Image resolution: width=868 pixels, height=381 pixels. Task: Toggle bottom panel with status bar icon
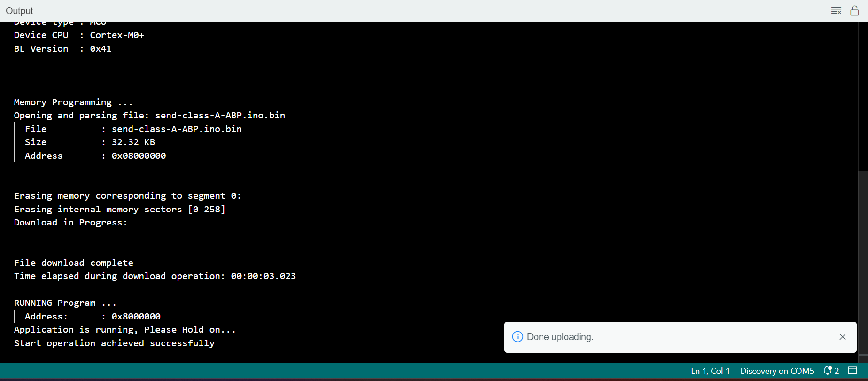852,371
